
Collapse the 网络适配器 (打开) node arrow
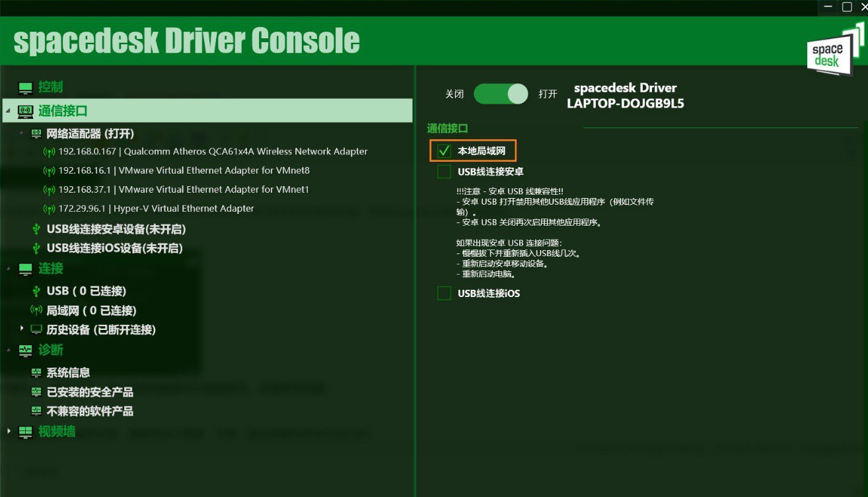coord(22,133)
